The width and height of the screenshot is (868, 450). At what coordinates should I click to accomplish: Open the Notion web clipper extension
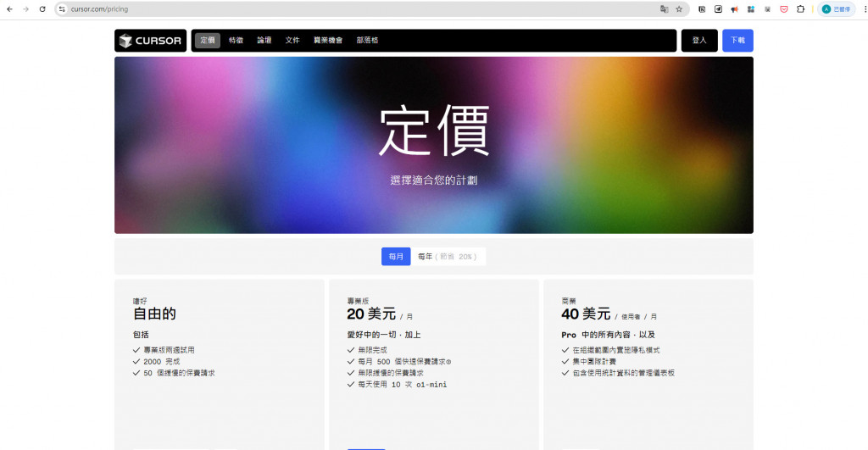(702, 8)
